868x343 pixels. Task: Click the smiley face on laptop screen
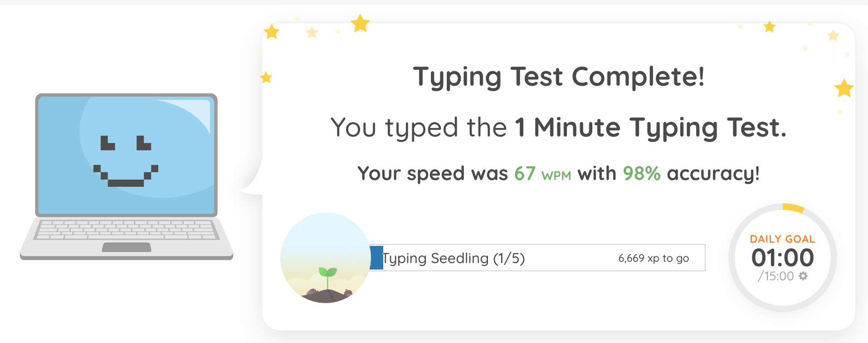click(x=126, y=161)
